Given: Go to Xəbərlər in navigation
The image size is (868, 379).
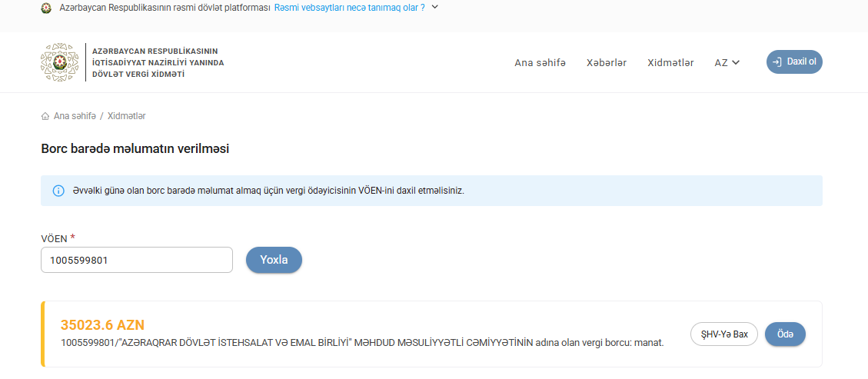Looking at the screenshot, I should tap(606, 62).
